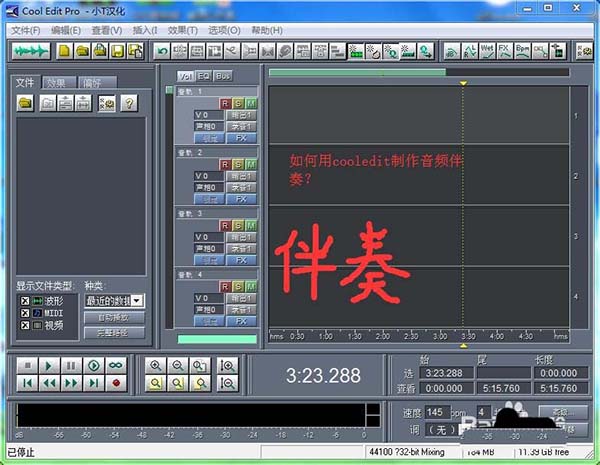This screenshot has width=600, height=465.
Task: Open track 1 FX button
Action: pyautogui.click(x=241, y=138)
